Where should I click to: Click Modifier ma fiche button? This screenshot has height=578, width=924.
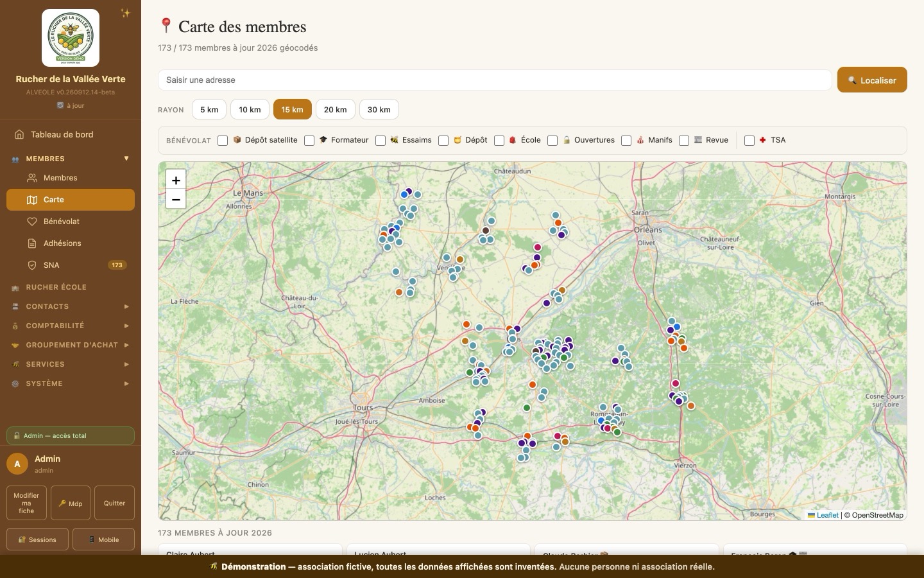[x=26, y=503]
